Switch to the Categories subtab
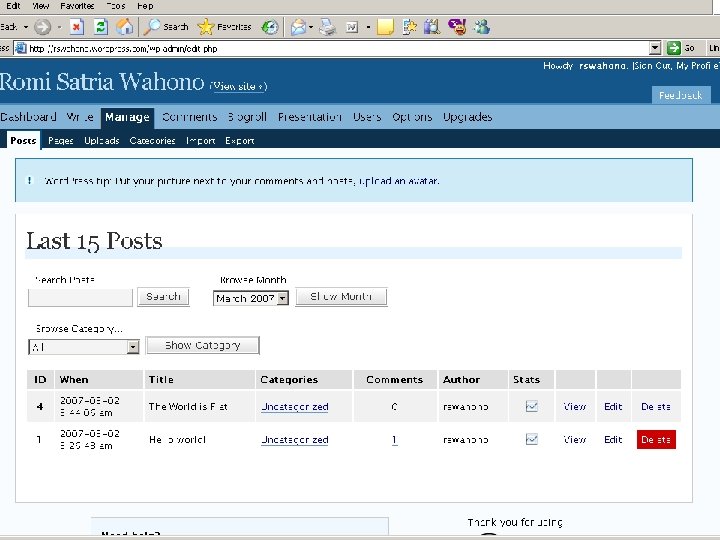The height and width of the screenshot is (540, 720). (152, 141)
